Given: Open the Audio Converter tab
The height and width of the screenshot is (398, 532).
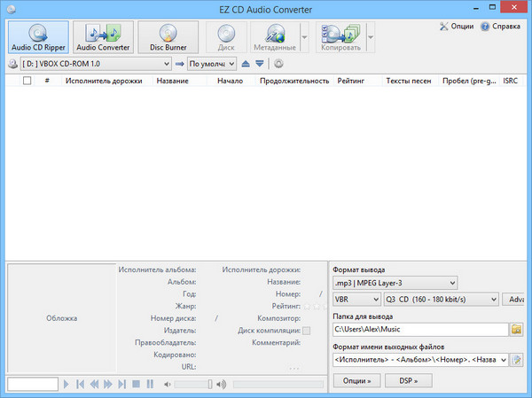Looking at the screenshot, I should tap(102, 36).
